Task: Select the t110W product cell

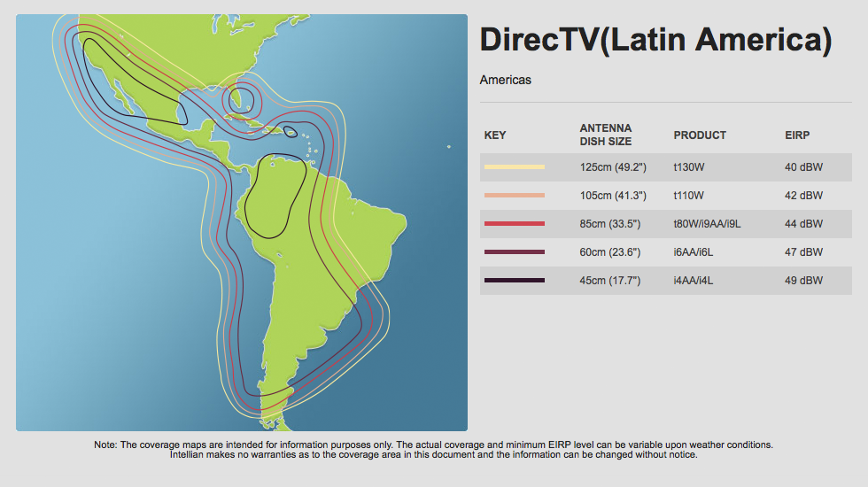Action: point(688,196)
